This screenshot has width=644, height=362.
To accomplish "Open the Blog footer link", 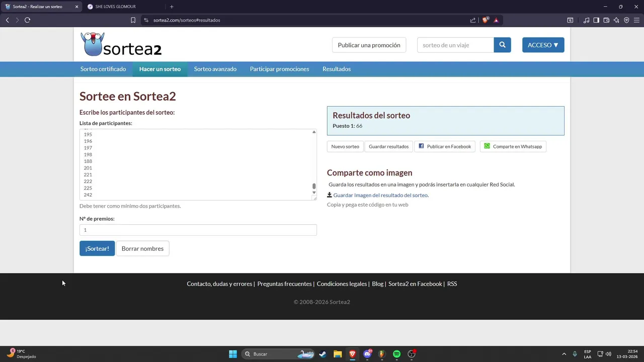I will 377,284.
